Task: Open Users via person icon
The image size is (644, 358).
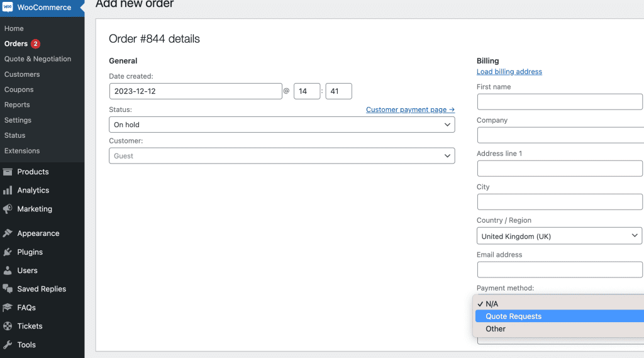Action: pos(8,271)
